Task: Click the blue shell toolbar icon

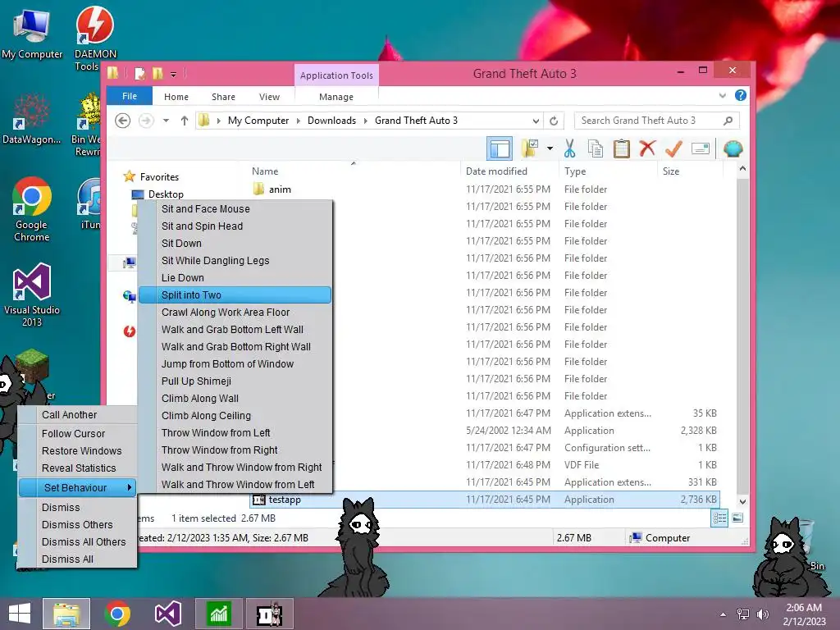Action: point(733,148)
